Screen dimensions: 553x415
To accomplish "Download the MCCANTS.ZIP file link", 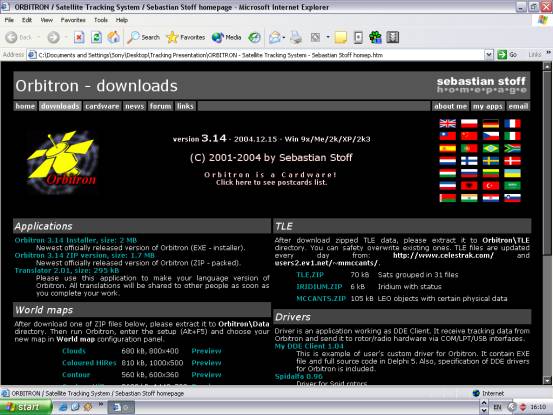I will pyautogui.click(x=321, y=299).
